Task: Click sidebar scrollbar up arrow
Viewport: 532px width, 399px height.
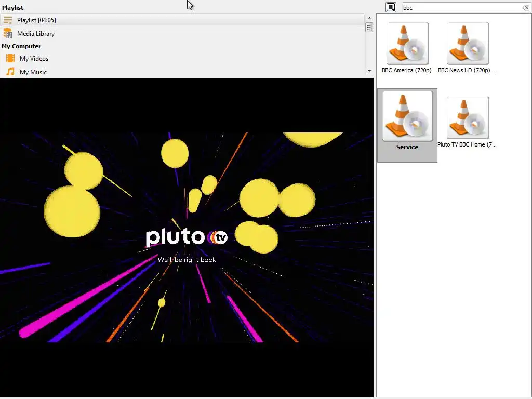Action: tap(369, 18)
